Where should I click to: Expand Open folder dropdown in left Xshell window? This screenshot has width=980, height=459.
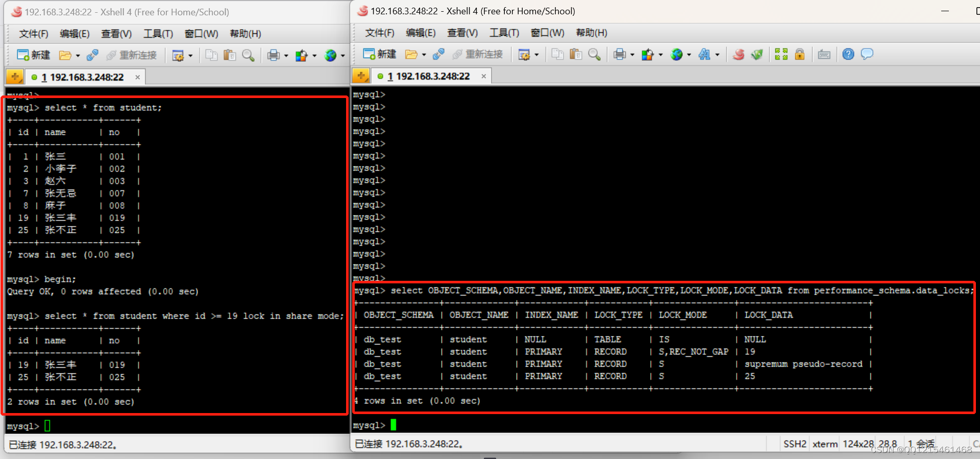pyautogui.click(x=78, y=56)
